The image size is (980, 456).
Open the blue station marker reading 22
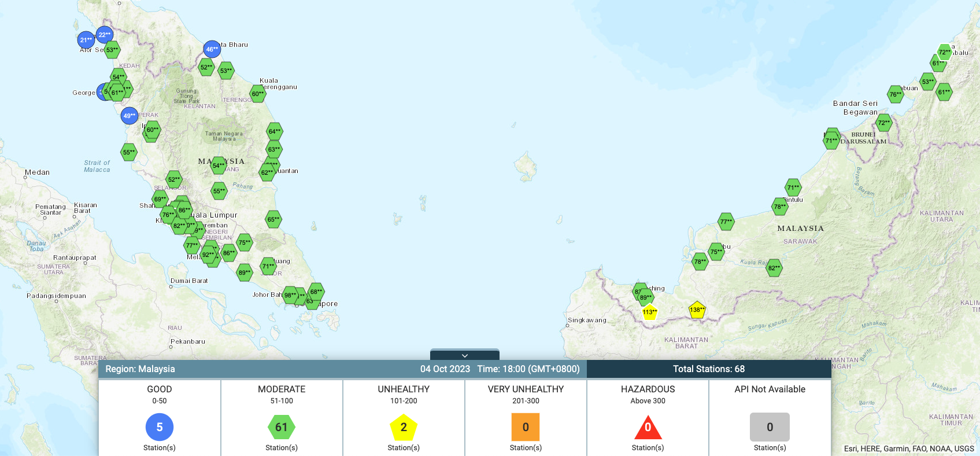coord(105,35)
